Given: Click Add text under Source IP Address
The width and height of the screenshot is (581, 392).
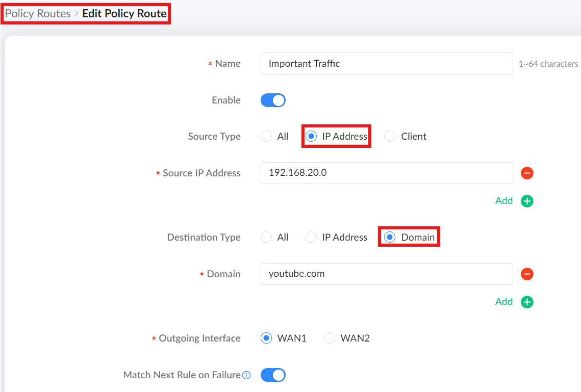Looking at the screenshot, I should point(504,201).
